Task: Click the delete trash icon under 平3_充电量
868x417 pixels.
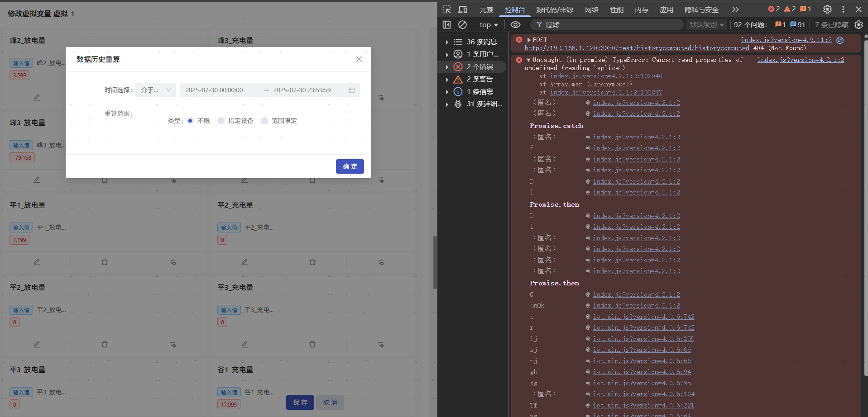Action: [312, 344]
